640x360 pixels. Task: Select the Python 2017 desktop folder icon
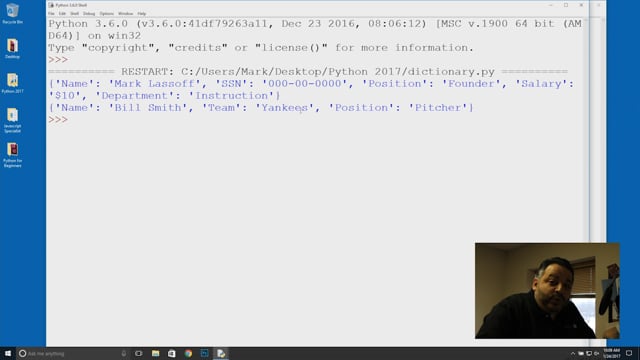pyautogui.click(x=12, y=83)
